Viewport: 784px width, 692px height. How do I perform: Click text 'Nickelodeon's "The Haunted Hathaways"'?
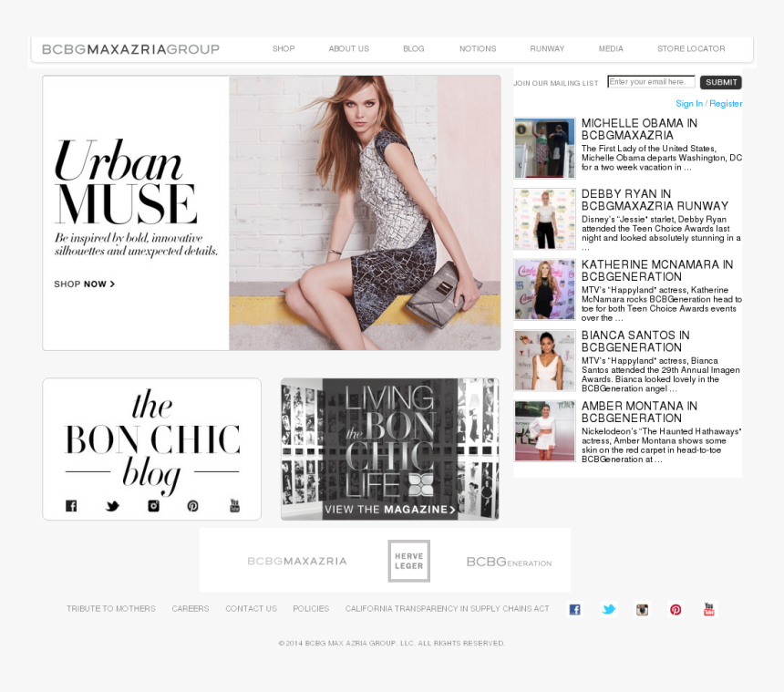click(661, 431)
